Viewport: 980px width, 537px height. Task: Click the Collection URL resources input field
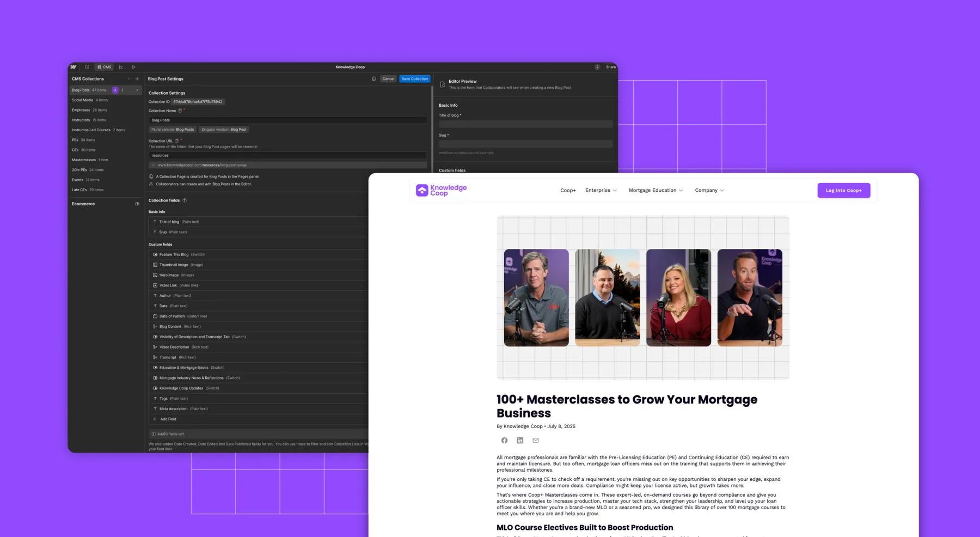click(x=288, y=156)
